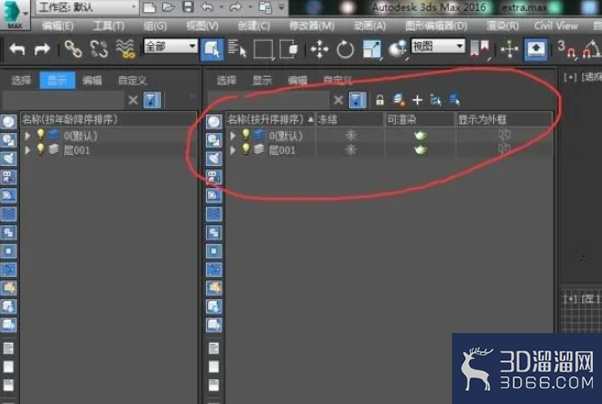Screen dimensions: 602x404
Task: Open the MAX application menu button
Action: pos(15,15)
